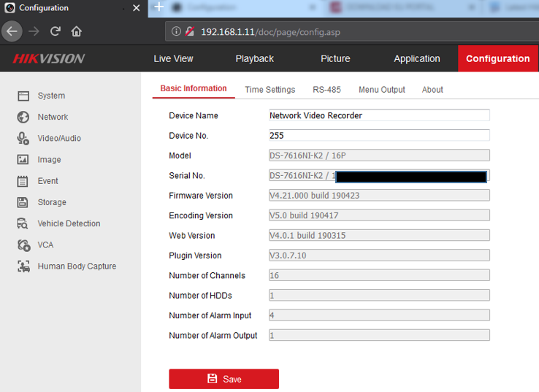Go to Playback in top navigation

(x=254, y=58)
